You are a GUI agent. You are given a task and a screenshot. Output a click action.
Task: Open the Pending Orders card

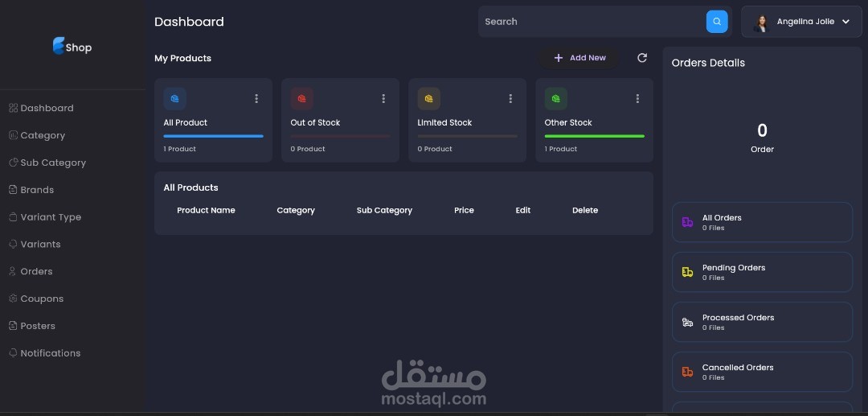[762, 272]
